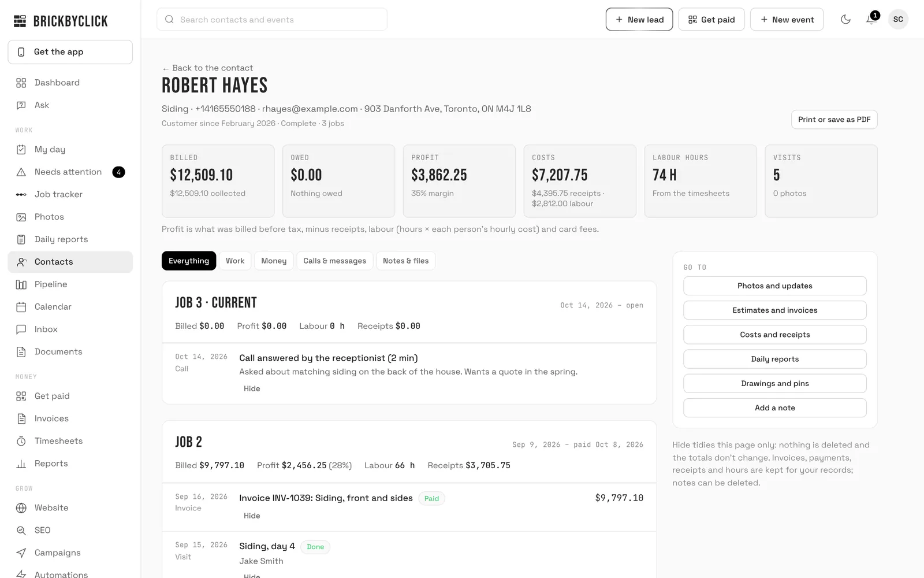
Task: Go to Photos and updates
Action: [x=775, y=286]
